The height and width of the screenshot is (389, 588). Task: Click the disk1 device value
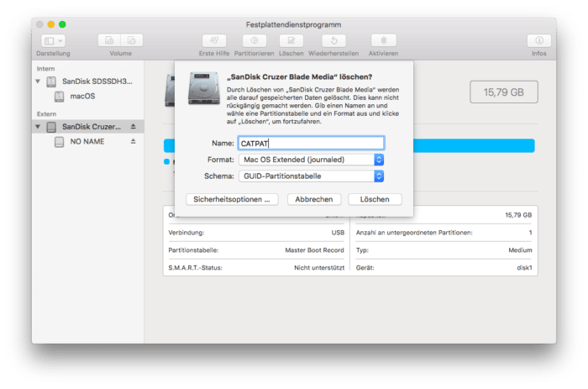coord(524,267)
